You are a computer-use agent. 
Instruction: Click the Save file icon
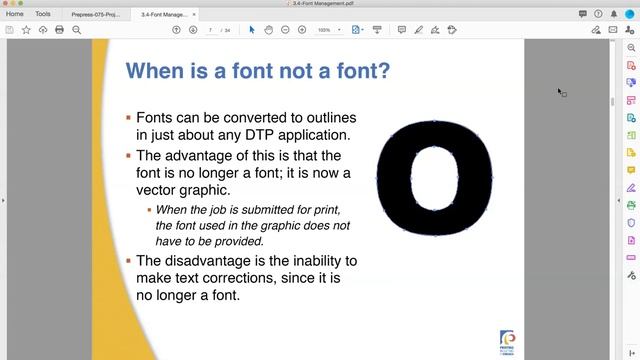click(9, 30)
